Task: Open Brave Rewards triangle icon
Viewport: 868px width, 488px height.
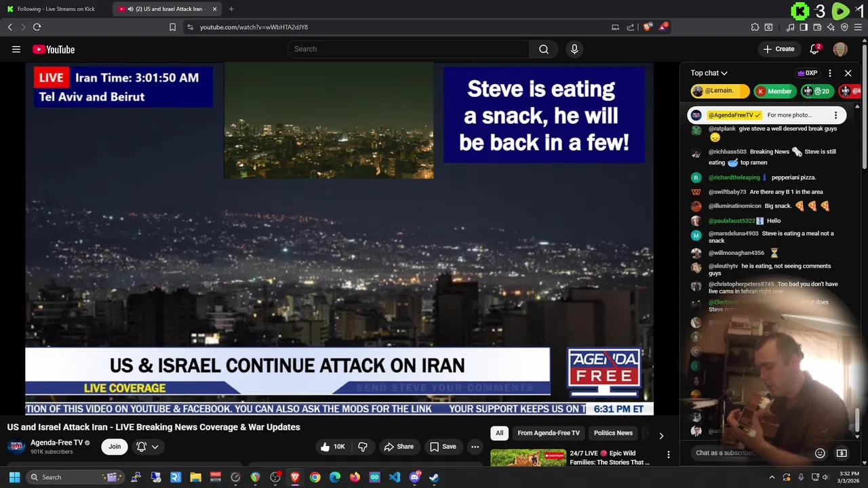Action: [665, 27]
